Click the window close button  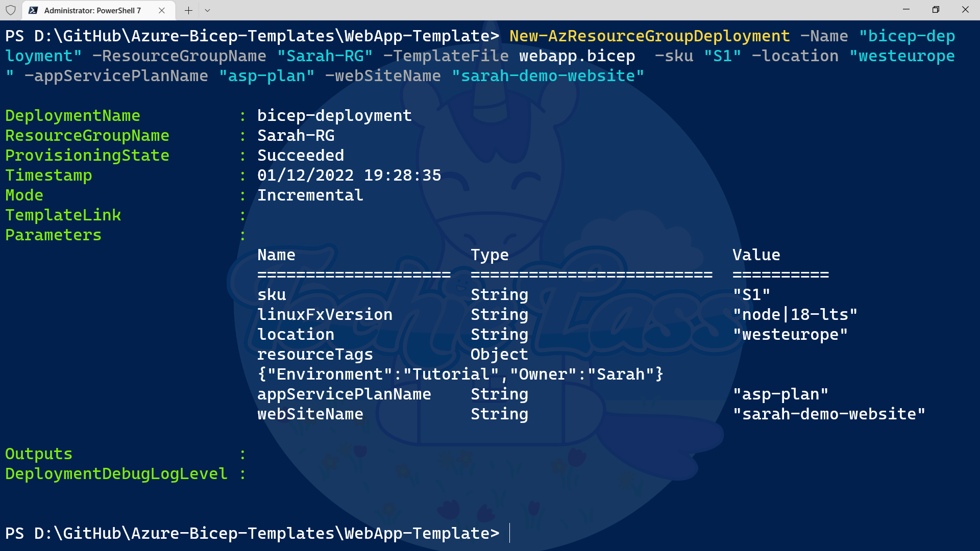click(966, 10)
